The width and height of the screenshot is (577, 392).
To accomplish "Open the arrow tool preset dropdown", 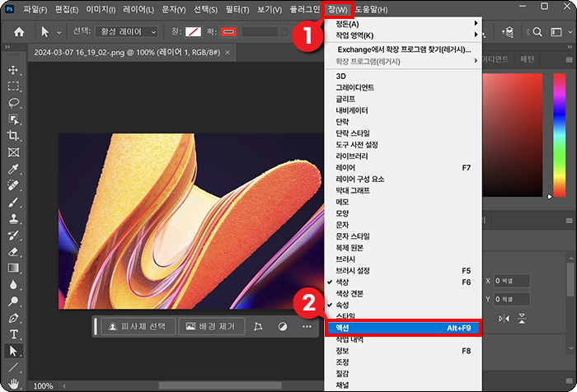I will coord(59,32).
